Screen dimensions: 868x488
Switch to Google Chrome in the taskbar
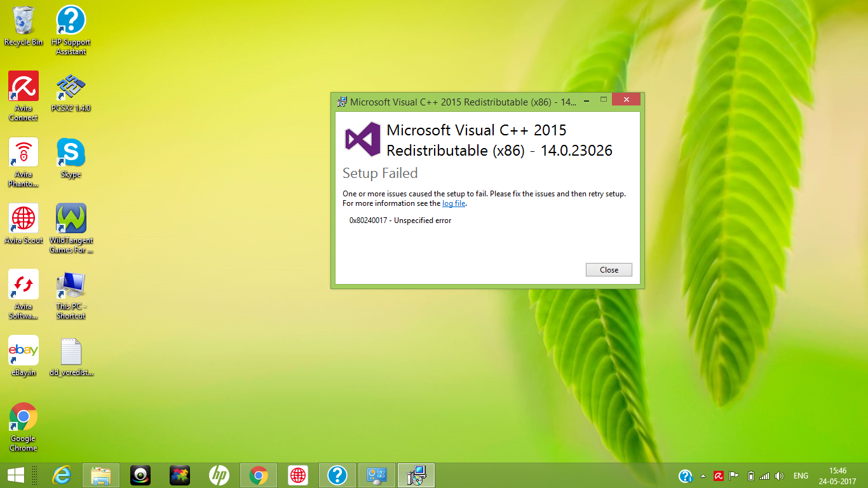pyautogui.click(x=259, y=475)
